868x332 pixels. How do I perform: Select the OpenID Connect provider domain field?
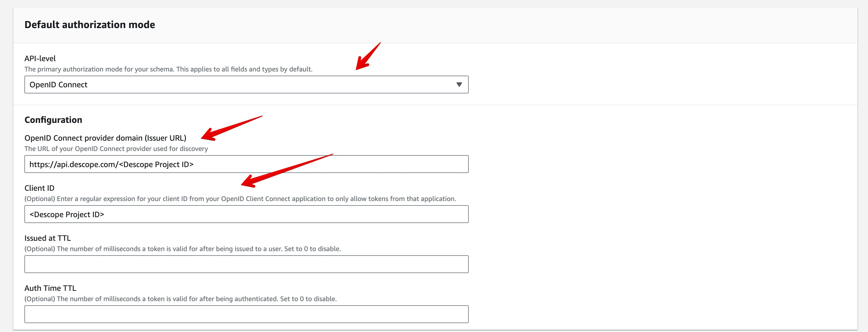[246, 164]
